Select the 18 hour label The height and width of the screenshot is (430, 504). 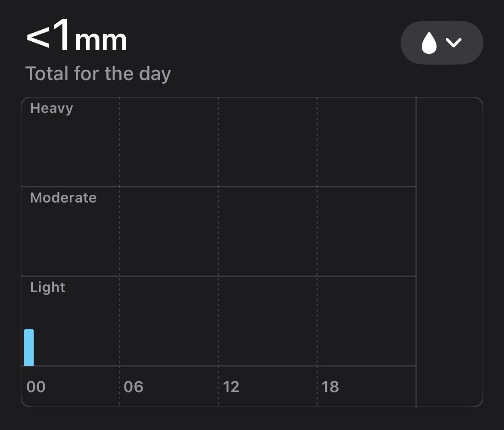(330, 387)
